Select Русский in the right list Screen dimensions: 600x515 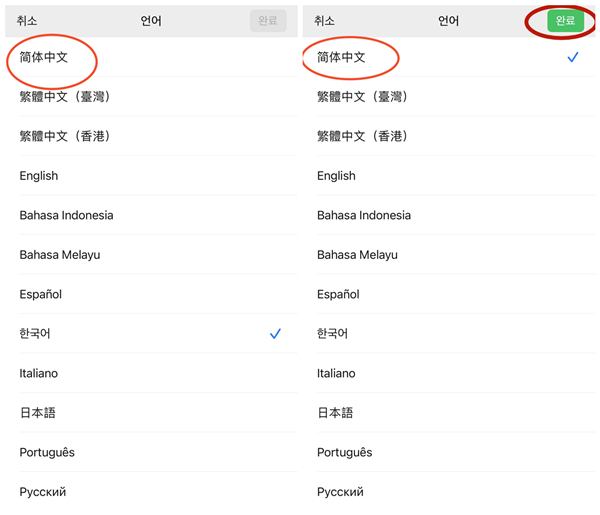click(341, 492)
